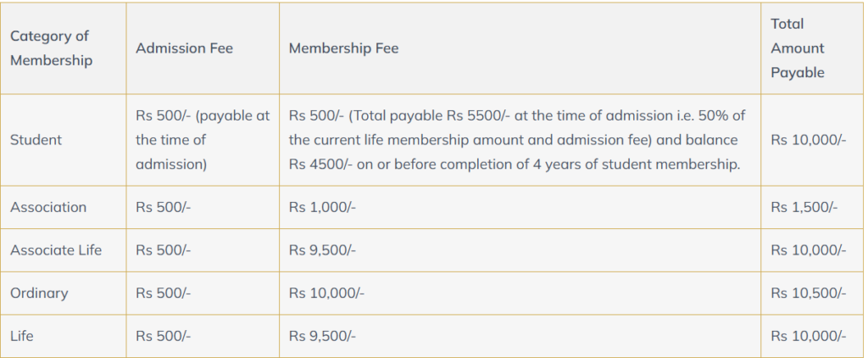Click the Ordinary category cell
The image size is (868, 358).
pos(39,294)
